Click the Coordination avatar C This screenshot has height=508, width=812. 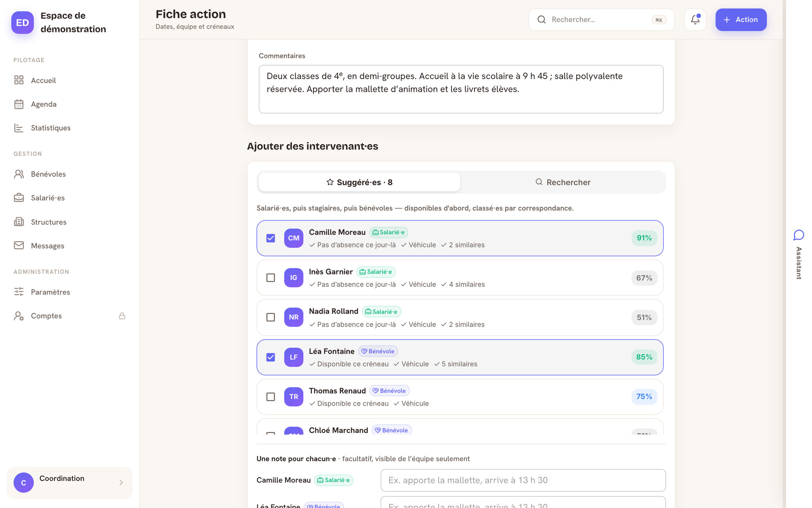coord(23,483)
